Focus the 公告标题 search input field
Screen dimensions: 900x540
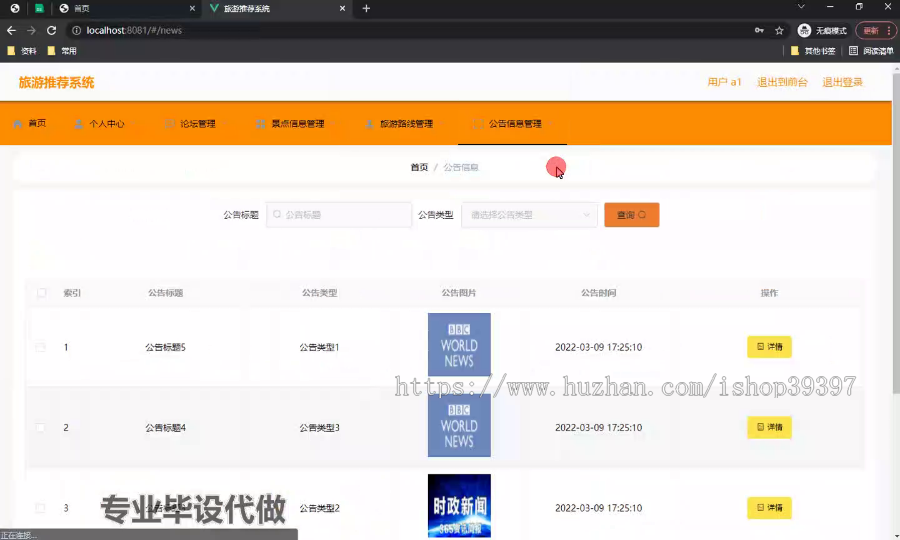[339, 215]
